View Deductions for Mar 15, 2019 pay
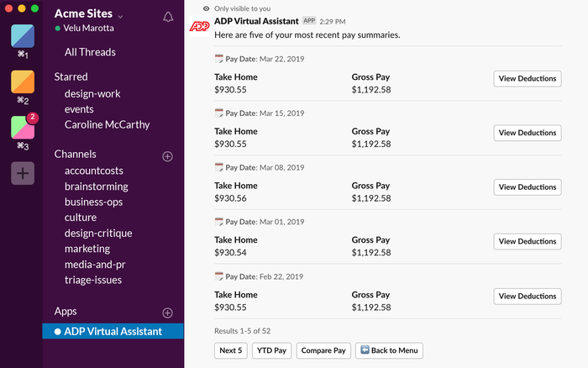 528,133
